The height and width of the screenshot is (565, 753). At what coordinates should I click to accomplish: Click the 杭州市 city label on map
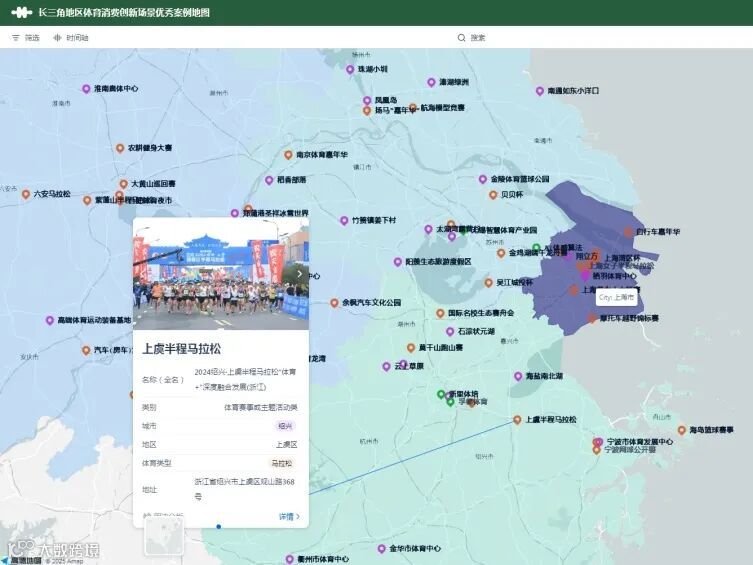click(369, 441)
